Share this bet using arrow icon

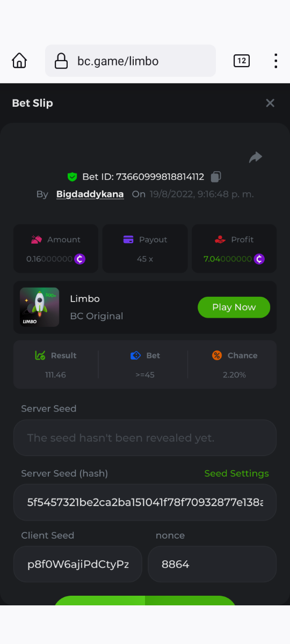[x=256, y=157]
